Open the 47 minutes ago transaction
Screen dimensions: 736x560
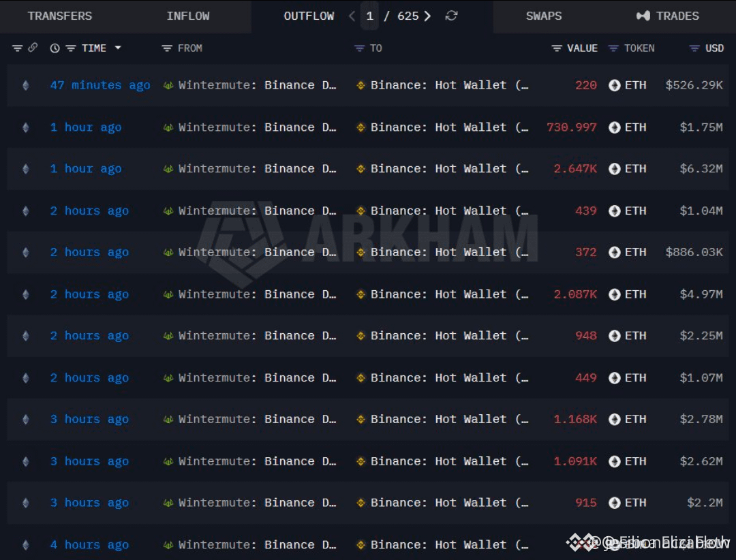tap(100, 85)
